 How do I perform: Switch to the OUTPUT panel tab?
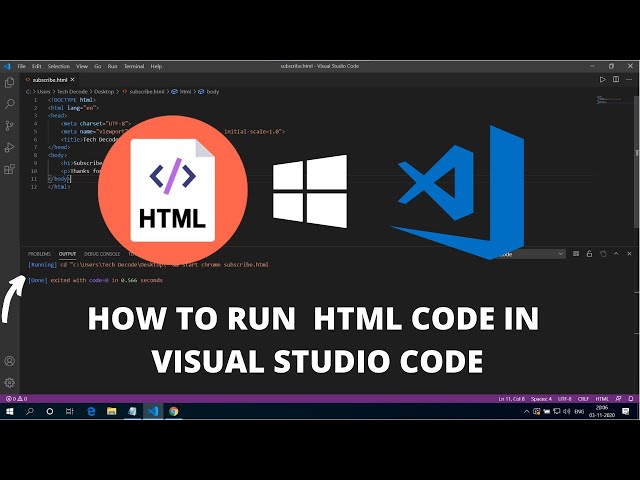point(67,254)
